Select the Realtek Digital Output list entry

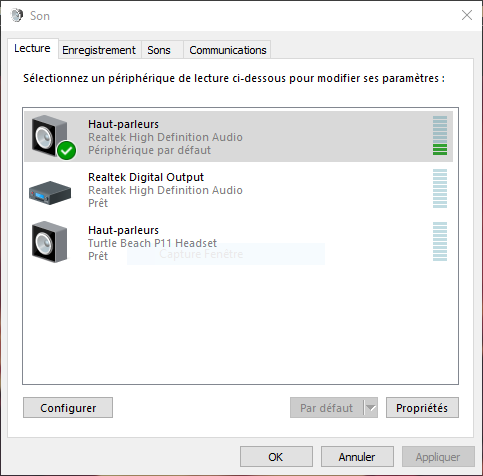tap(238, 190)
